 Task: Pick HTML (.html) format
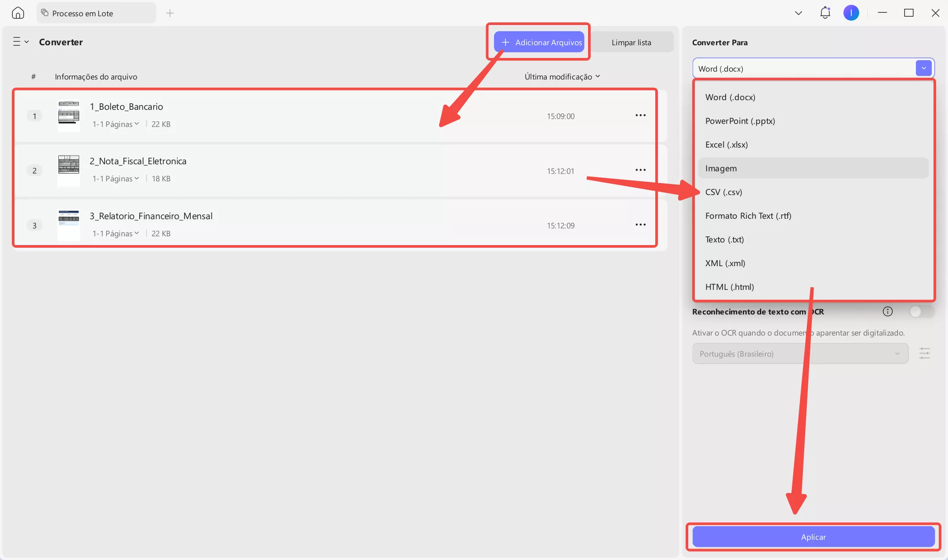coord(813,287)
